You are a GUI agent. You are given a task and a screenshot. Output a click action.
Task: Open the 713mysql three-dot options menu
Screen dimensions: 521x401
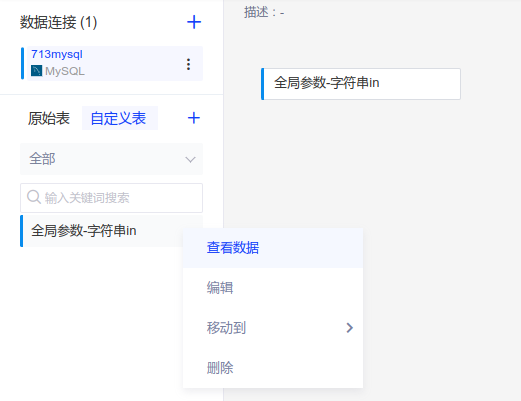(x=188, y=64)
